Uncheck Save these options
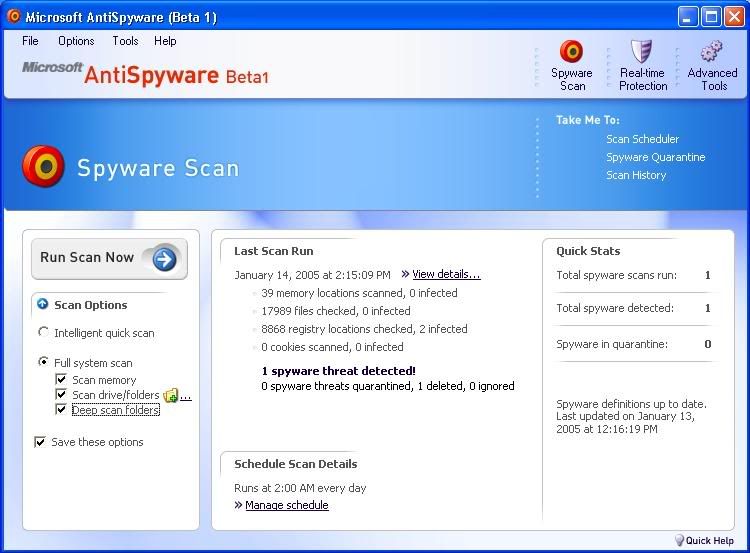 (40, 442)
